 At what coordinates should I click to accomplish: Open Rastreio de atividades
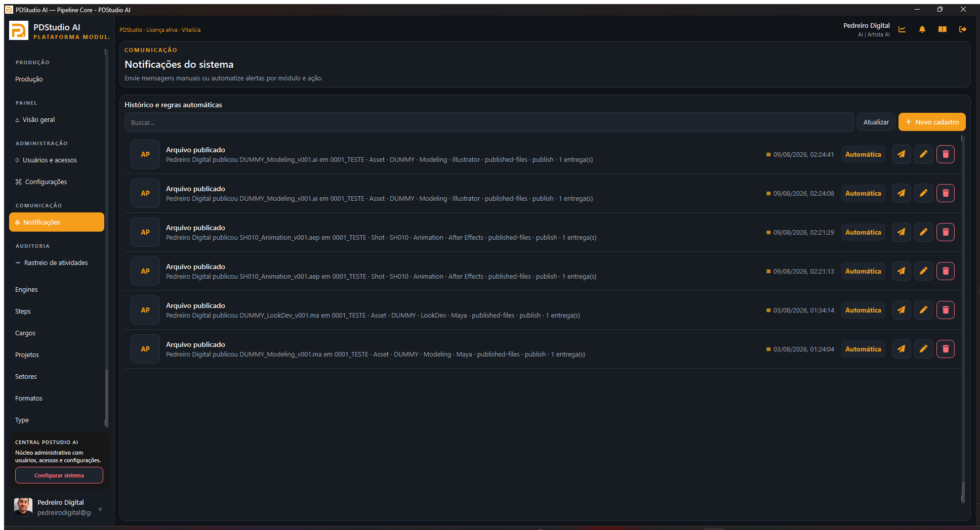pyautogui.click(x=56, y=263)
